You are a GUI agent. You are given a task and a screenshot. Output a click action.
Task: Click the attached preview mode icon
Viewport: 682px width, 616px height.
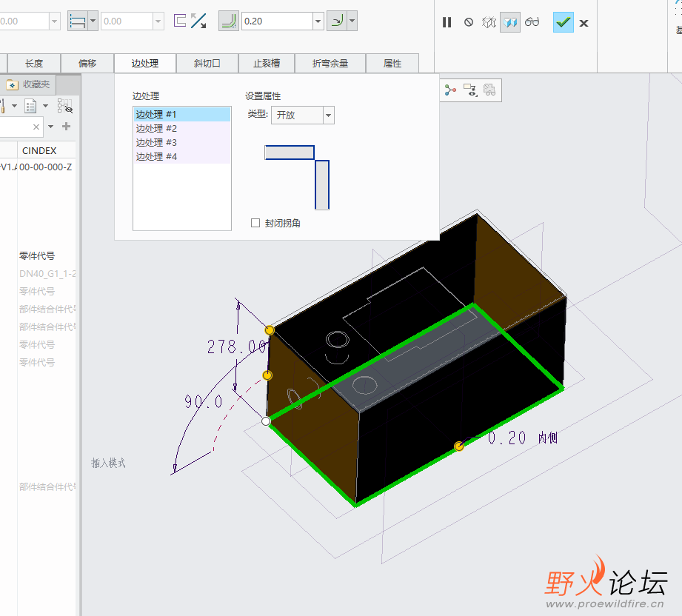tap(510, 22)
